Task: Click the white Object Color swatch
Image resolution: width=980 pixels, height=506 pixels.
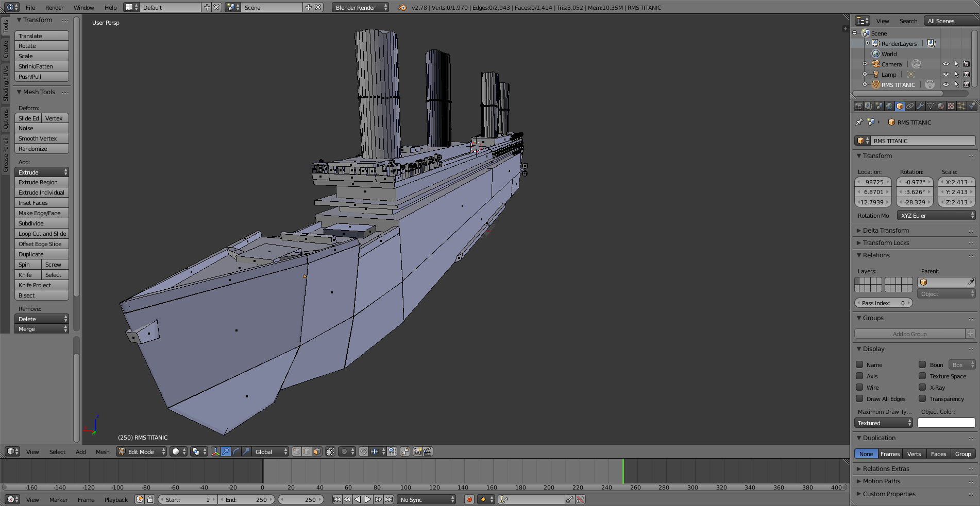Action: point(946,423)
